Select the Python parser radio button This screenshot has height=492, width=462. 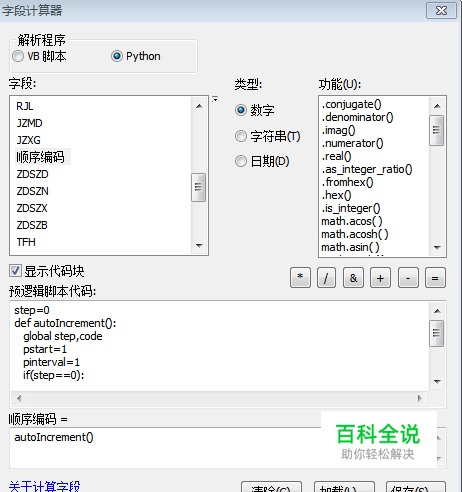coord(117,56)
